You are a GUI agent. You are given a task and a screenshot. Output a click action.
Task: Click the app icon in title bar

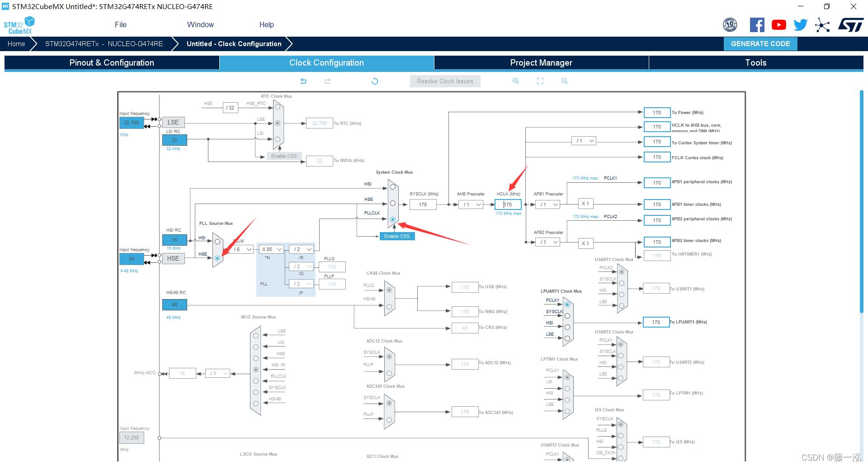point(5,6)
